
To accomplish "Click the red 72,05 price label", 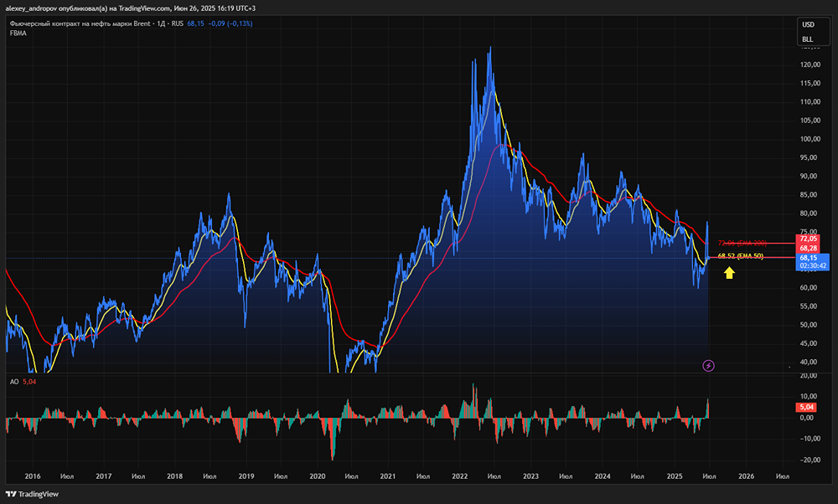I will pyautogui.click(x=808, y=239).
